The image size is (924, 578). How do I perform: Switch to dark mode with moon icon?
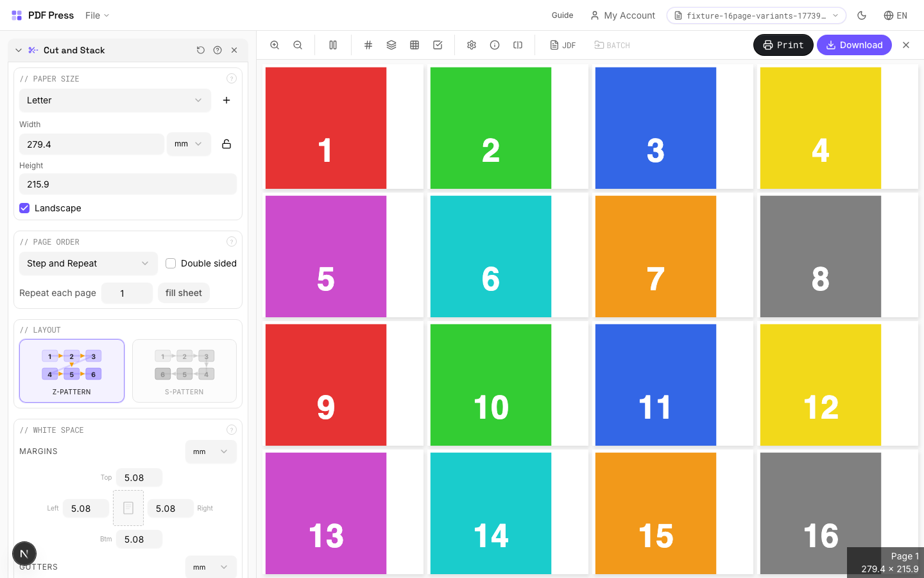pos(862,15)
